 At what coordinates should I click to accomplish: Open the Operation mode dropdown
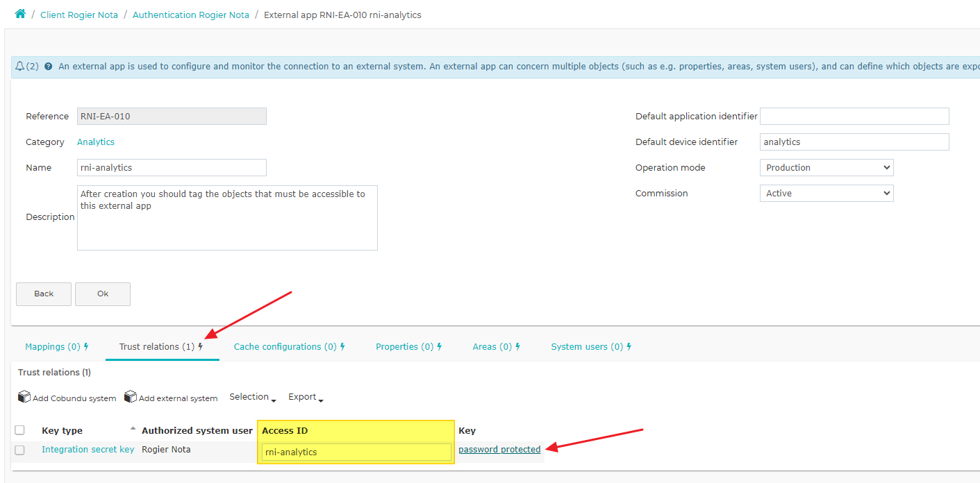coord(827,168)
